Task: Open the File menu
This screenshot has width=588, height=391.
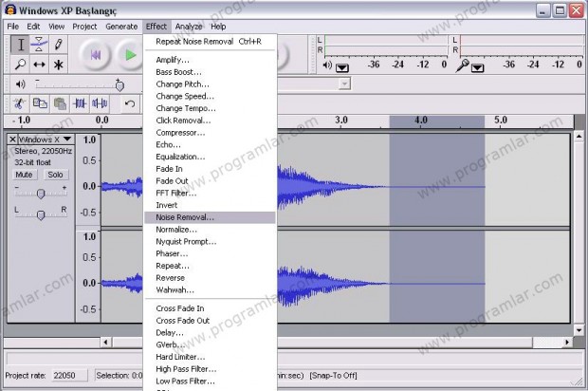Action: pos(12,27)
